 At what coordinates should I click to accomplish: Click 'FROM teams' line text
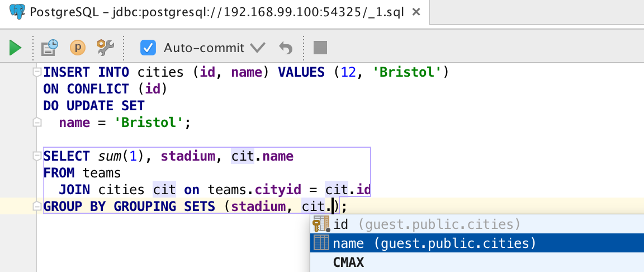click(82, 173)
